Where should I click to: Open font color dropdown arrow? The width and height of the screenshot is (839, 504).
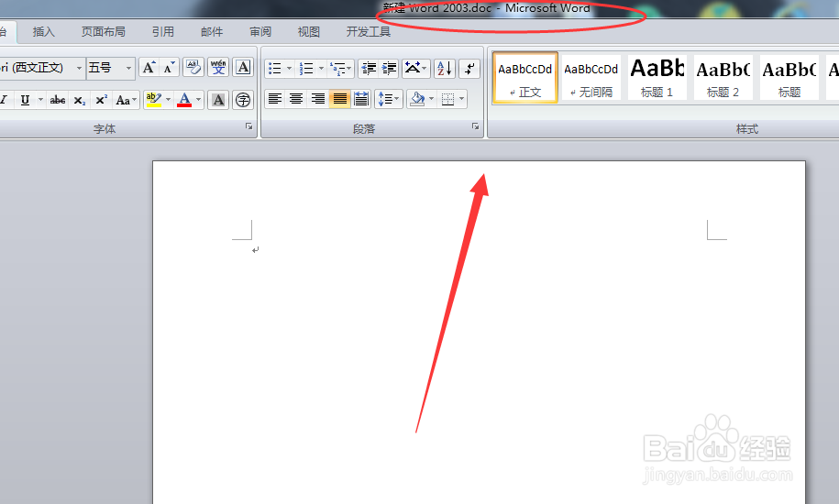point(198,100)
